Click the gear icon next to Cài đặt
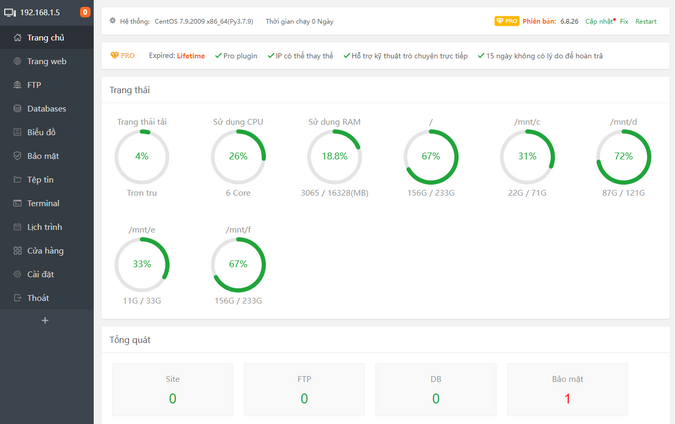 coord(17,275)
